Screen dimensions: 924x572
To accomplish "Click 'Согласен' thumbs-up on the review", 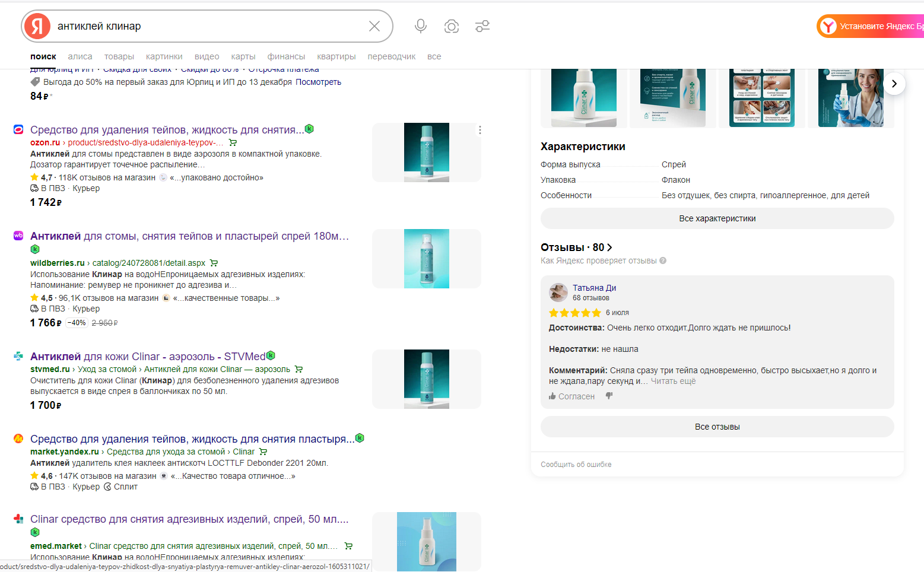I will 571,396.
